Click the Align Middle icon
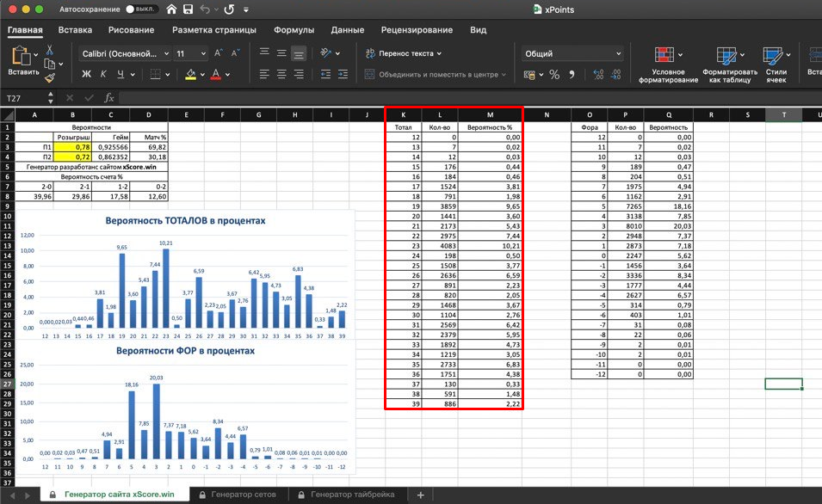822x504 pixels. click(281, 53)
